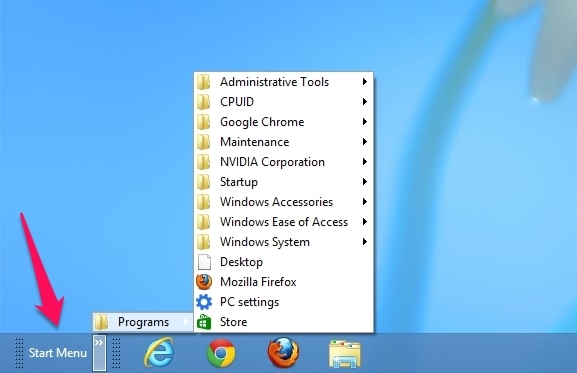Expand the NVIDIA Corporation submenu arrow

point(365,161)
